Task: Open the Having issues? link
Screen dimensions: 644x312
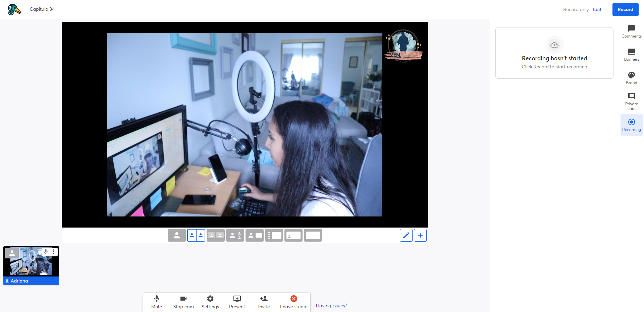Action: pos(331,306)
